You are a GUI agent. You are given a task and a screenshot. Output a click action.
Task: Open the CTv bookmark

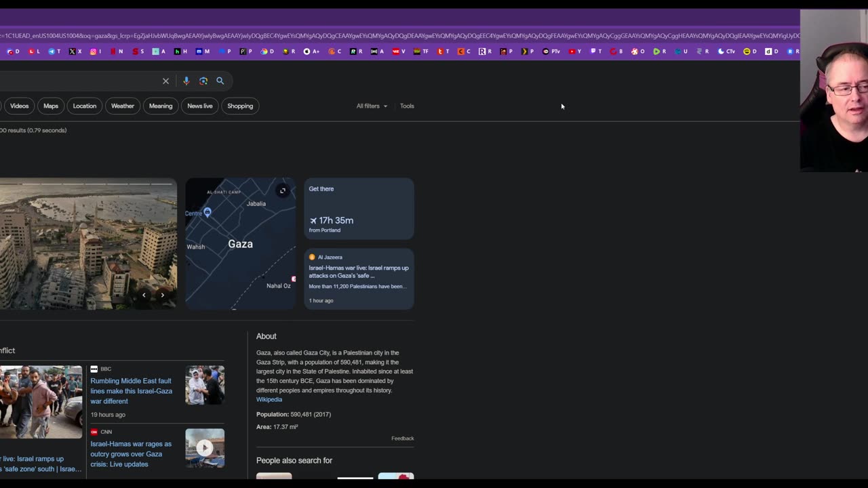click(x=726, y=52)
